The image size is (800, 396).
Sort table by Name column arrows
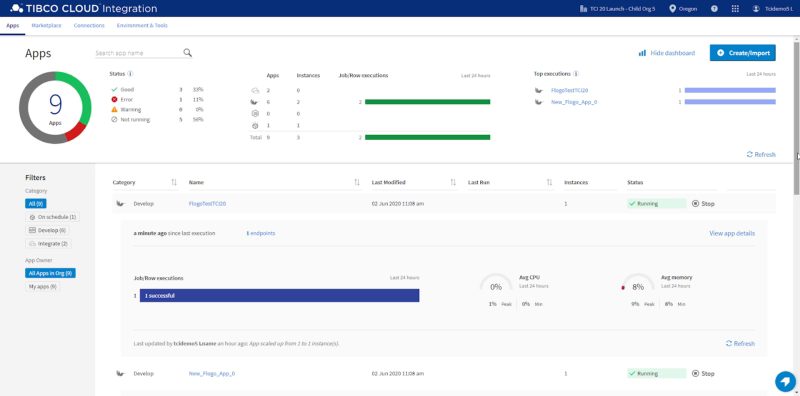point(357,182)
